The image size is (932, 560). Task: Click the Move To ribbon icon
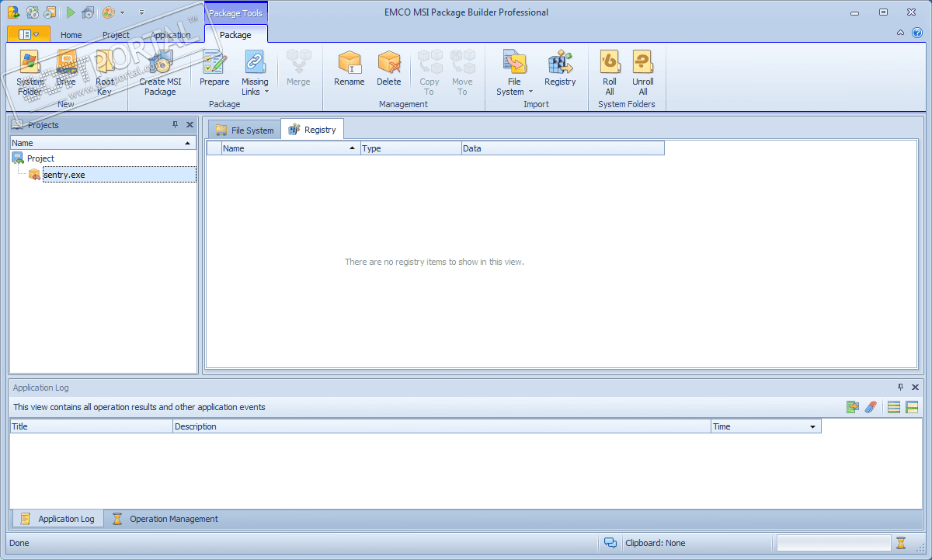click(x=462, y=62)
